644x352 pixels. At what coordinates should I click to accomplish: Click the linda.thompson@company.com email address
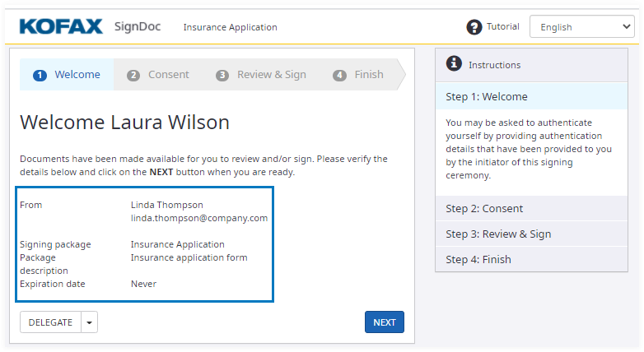pyautogui.click(x=199, y=218)
